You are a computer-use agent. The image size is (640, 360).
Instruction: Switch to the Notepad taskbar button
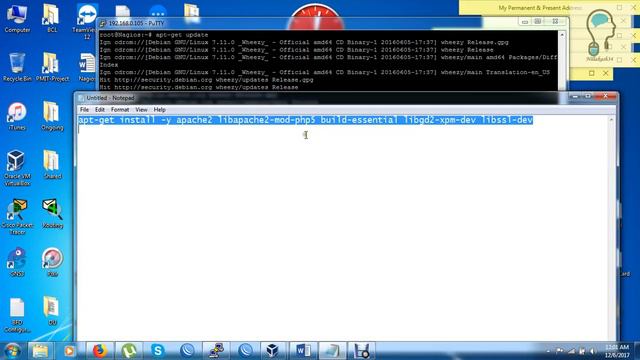(332, 351)
